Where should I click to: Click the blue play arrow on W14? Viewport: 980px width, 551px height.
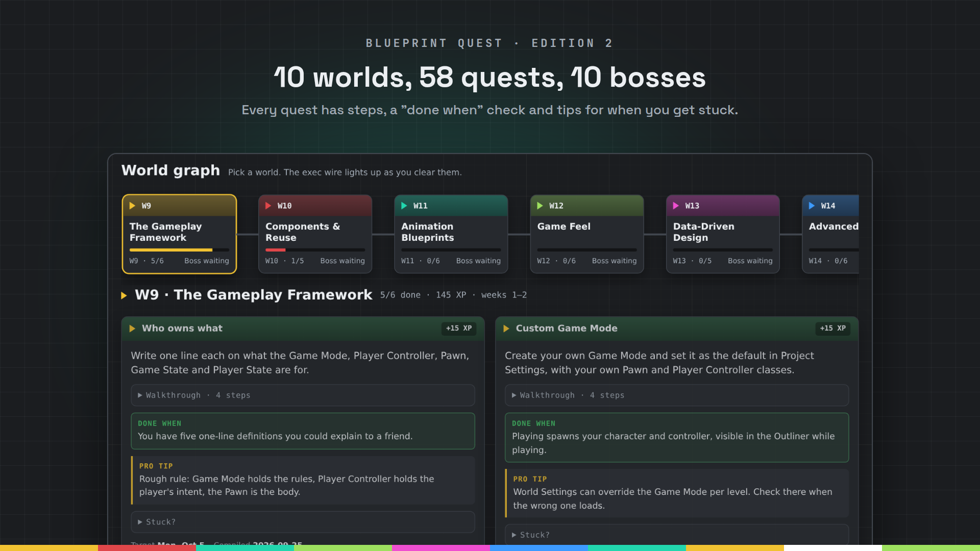pyautogui.click(x=812, y=206)
